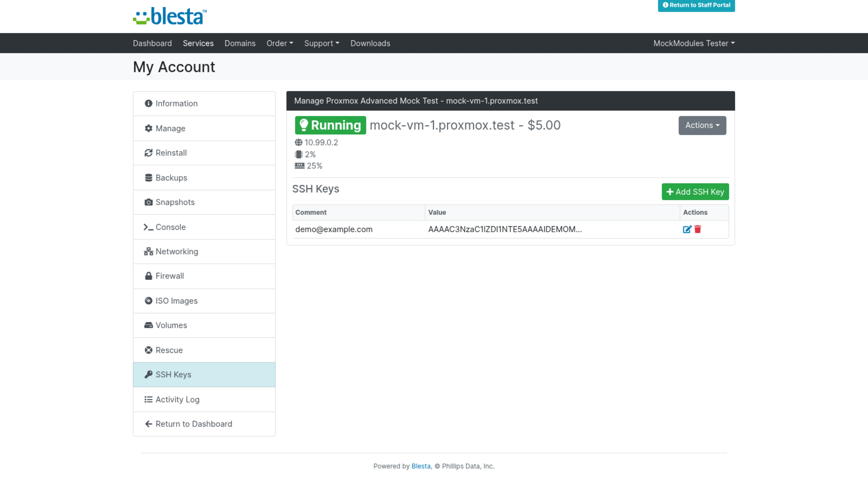This screenshot has width=868, height=488.
Task: Click the Firewall lock icon
Action: [x=148, y=276]
